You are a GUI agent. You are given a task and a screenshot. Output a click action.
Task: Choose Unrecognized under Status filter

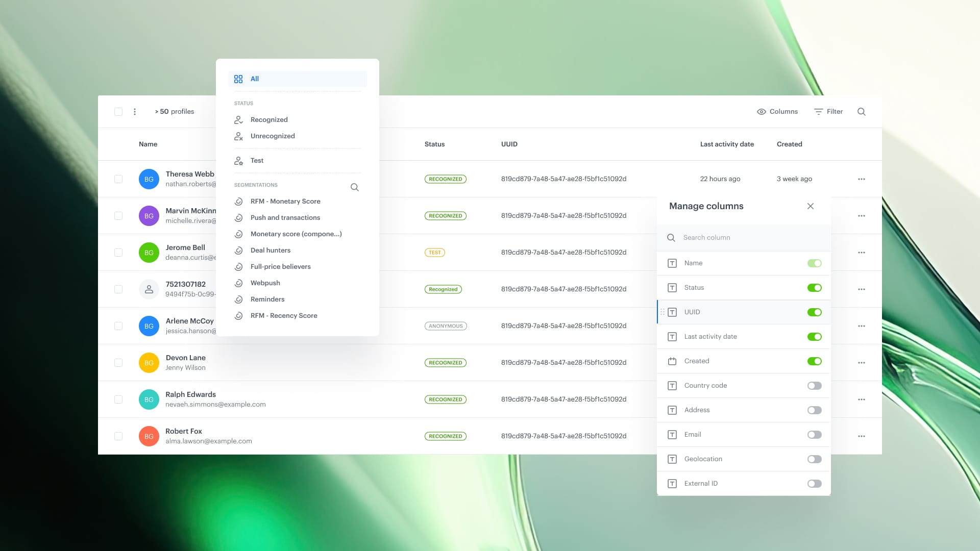[273, 136]
